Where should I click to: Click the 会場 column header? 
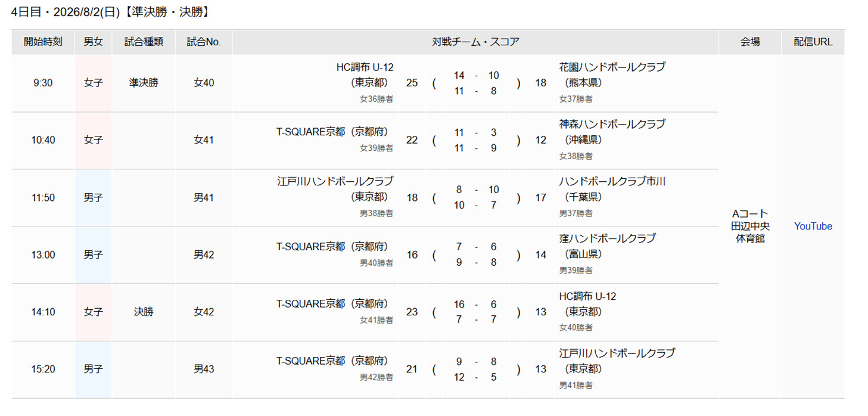pyautogui.click(x=750, y=42)
